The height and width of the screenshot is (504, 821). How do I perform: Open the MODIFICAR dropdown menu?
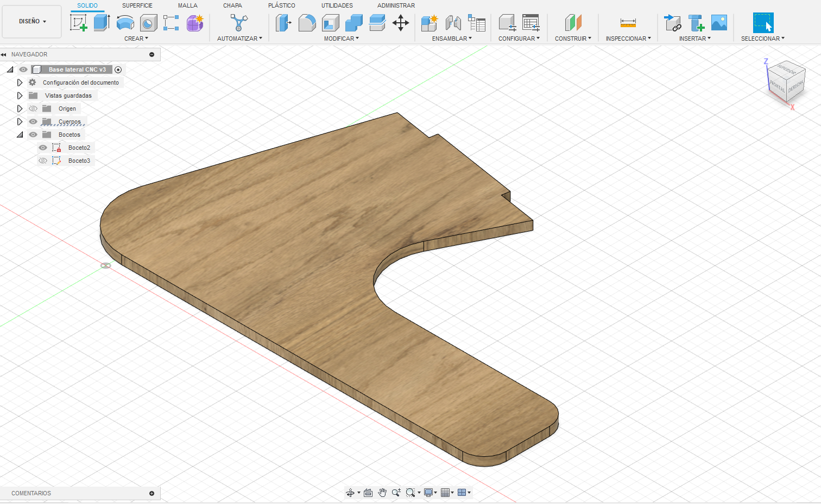pyautogui.click(x=342, y=39)
